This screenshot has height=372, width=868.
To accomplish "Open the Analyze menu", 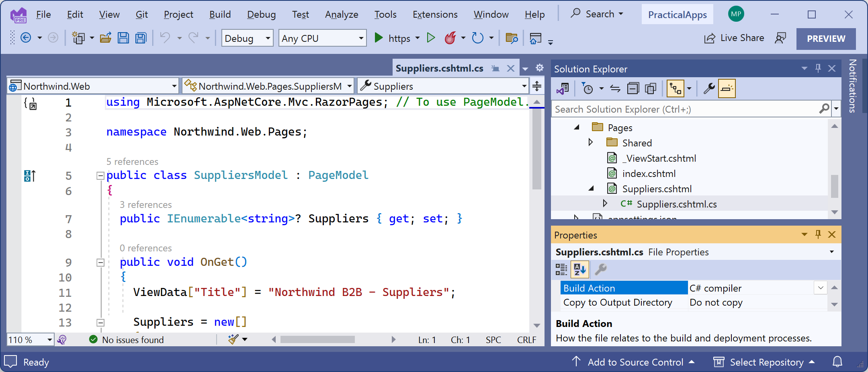I will [342, 14].
